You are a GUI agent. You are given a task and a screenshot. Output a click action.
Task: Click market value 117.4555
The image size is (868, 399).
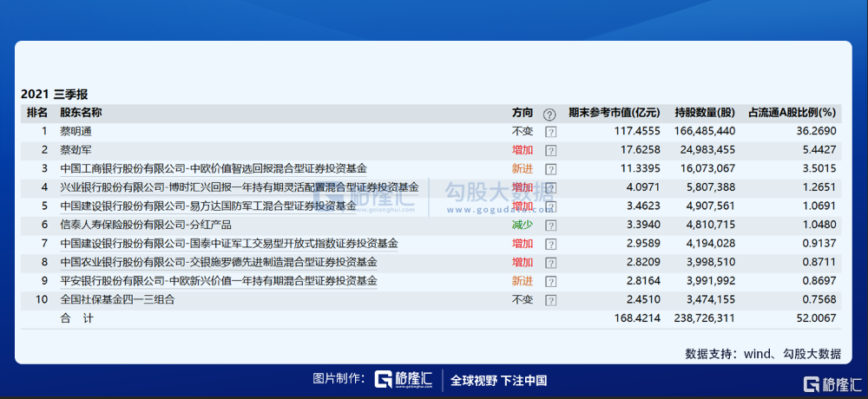[x=637, y=132]
